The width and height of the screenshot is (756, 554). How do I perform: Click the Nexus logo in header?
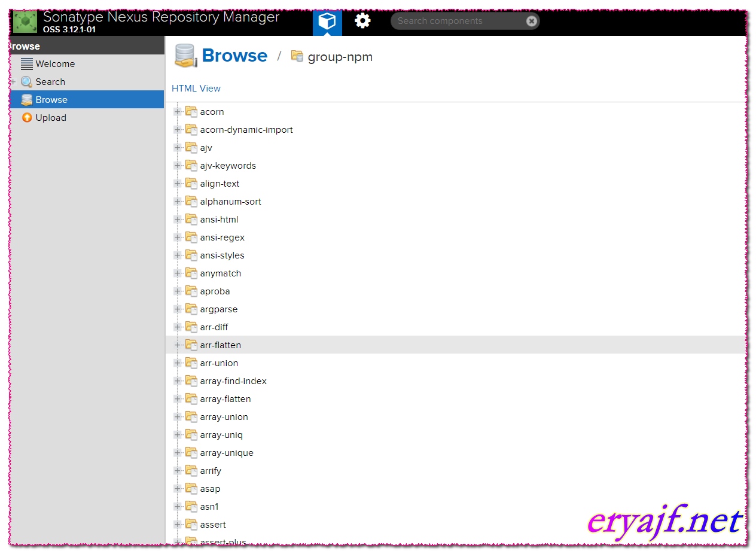coord(26,22)
